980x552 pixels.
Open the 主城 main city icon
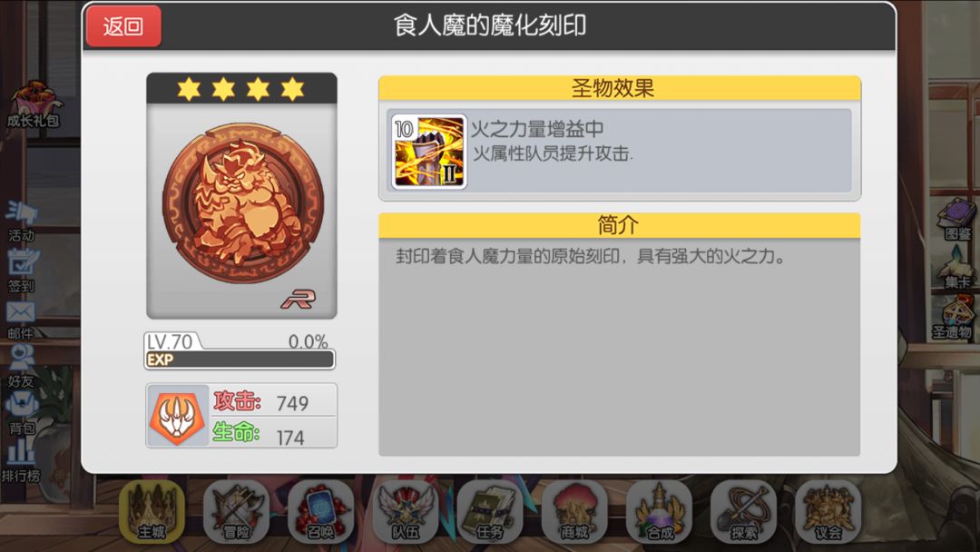152,512
